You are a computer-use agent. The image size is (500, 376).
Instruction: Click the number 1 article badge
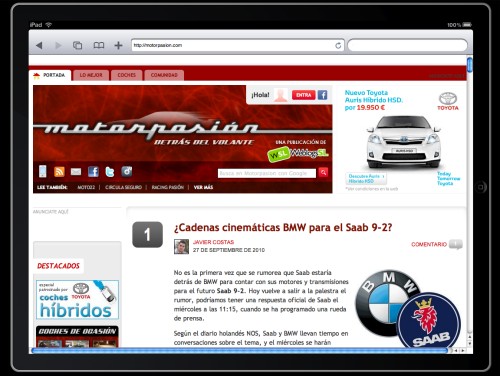(x=147, y=235)
